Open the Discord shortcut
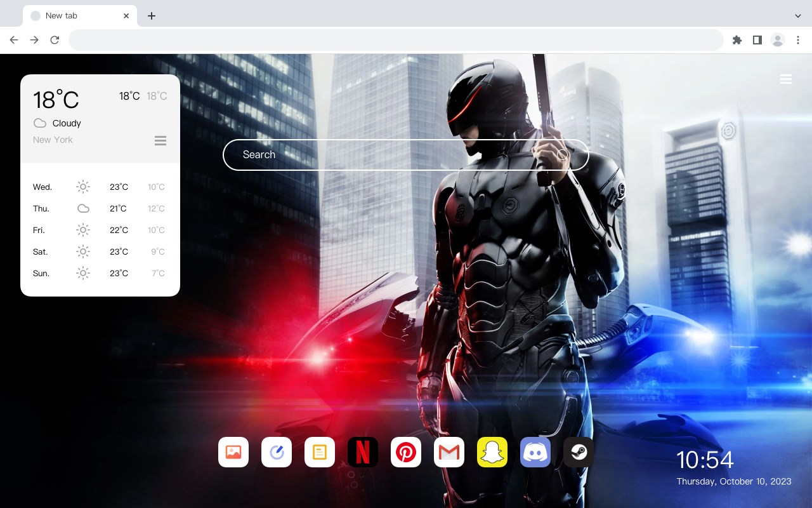Screen dimensions: 812x508 pos(535,452)
